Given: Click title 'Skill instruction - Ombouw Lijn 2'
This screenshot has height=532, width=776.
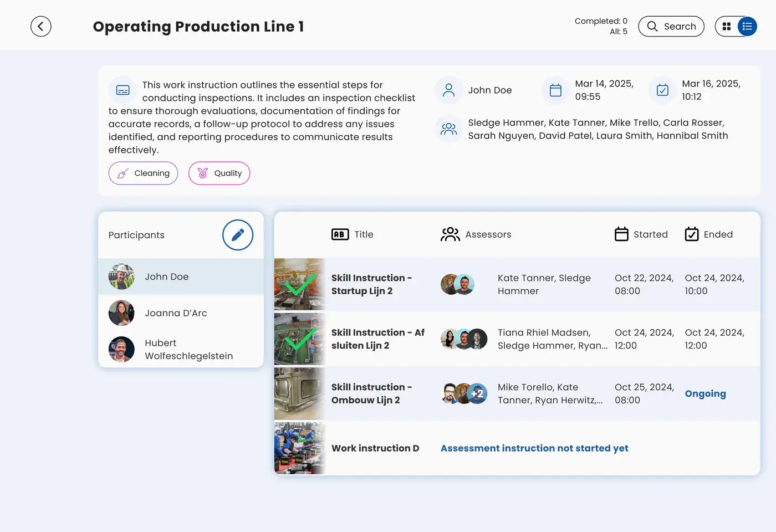Looking at the screenshot, I should coord(371,393).
